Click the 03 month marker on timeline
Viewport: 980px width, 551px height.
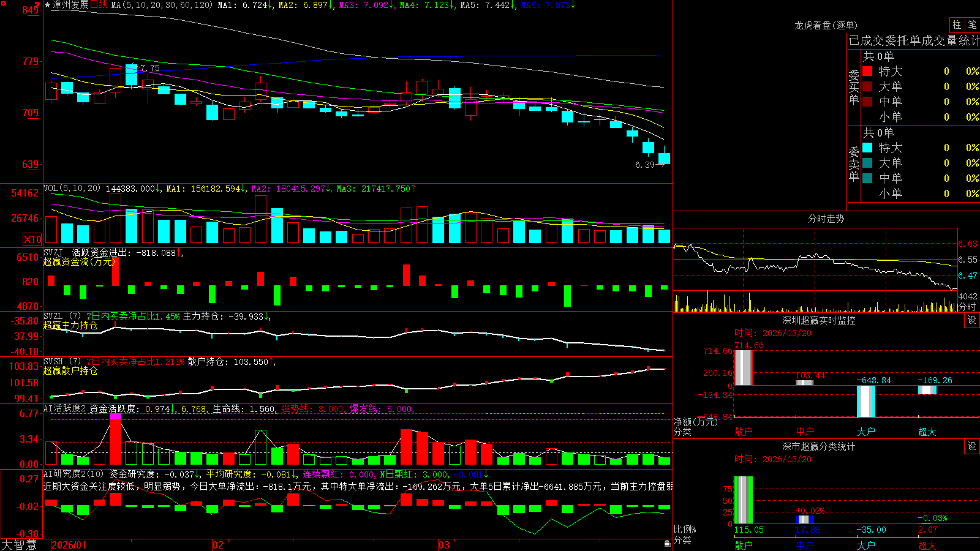click(x=444, y=545)
